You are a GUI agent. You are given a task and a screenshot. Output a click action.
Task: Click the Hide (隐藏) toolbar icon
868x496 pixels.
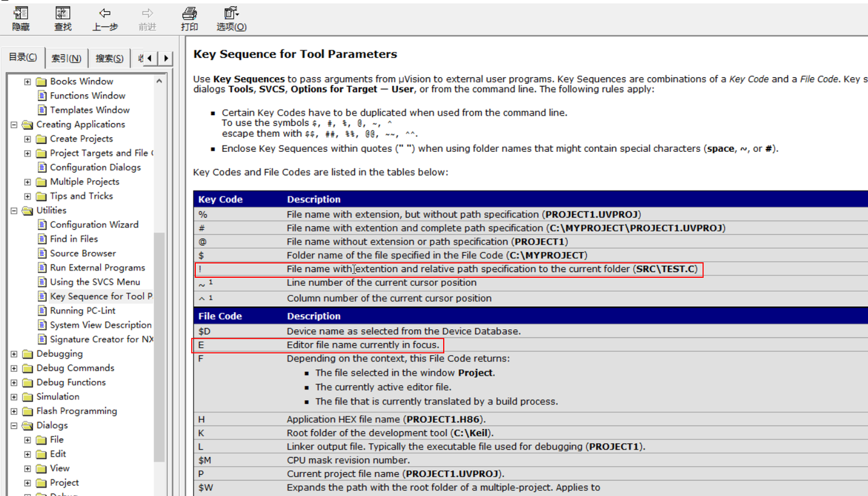click(x=21, y=13)
